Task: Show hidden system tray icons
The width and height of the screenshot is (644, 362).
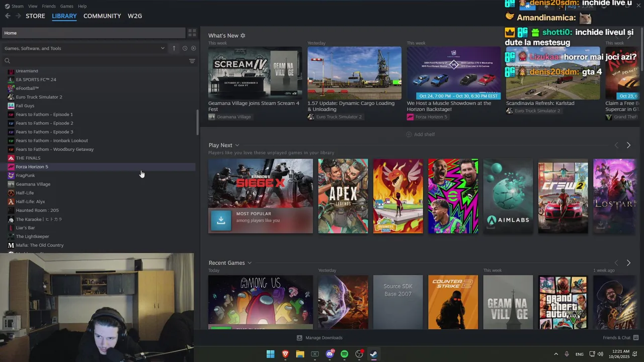Action: tap(556, 354)
